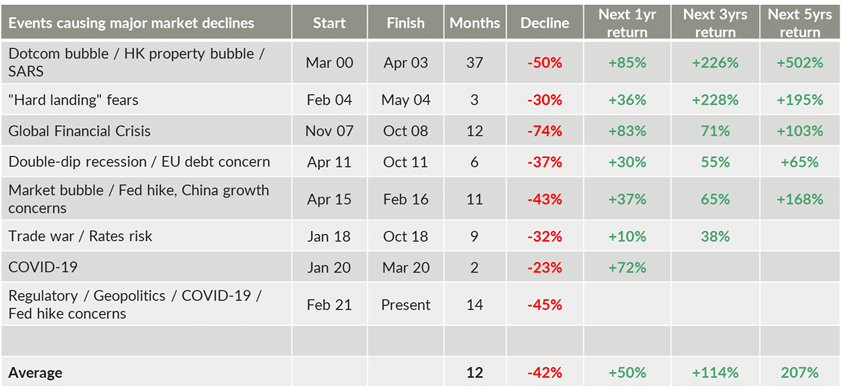The height and width of the screenshot is (390, 843).
Task: Select the Next 5yrs return header
Action: click(x=800, y=23)
